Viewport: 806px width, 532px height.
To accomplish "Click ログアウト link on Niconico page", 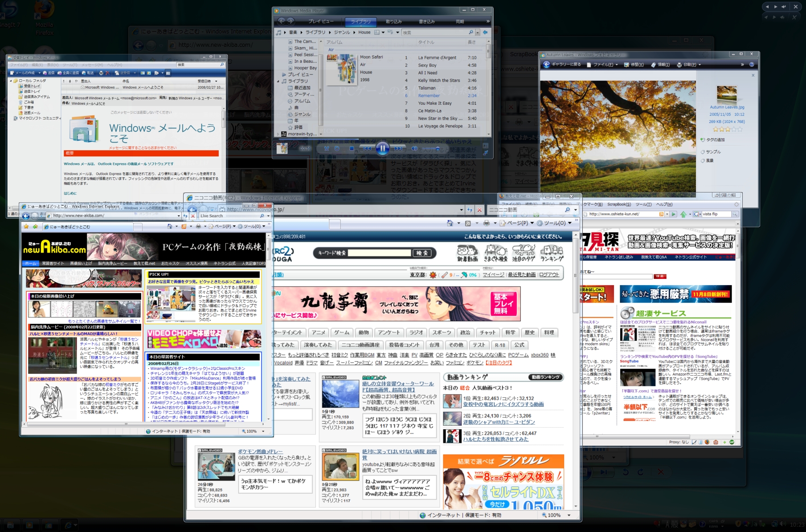I will 549,275.
